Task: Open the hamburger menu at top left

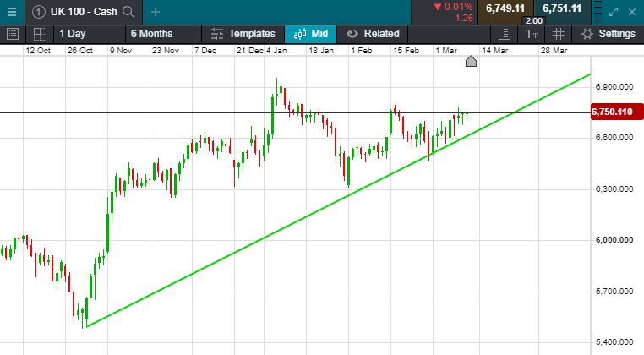Action: (x=10, y=12)
